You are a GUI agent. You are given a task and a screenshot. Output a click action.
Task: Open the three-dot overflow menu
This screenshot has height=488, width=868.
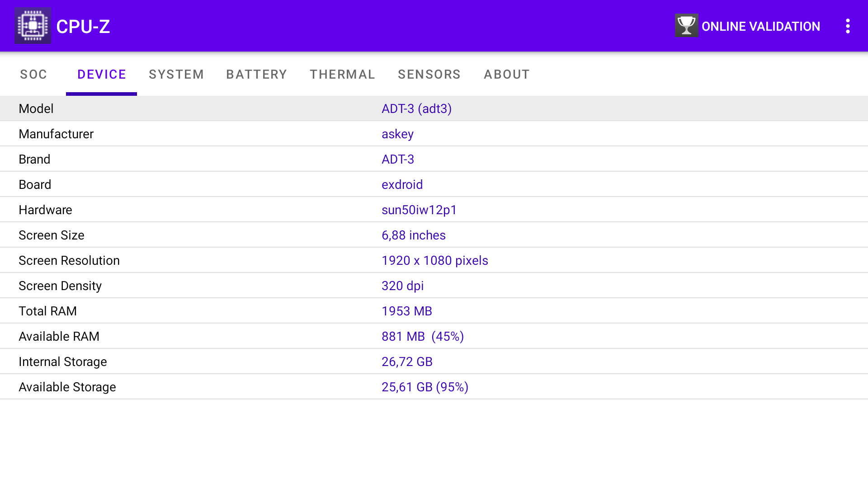click(x=848, y=26)
